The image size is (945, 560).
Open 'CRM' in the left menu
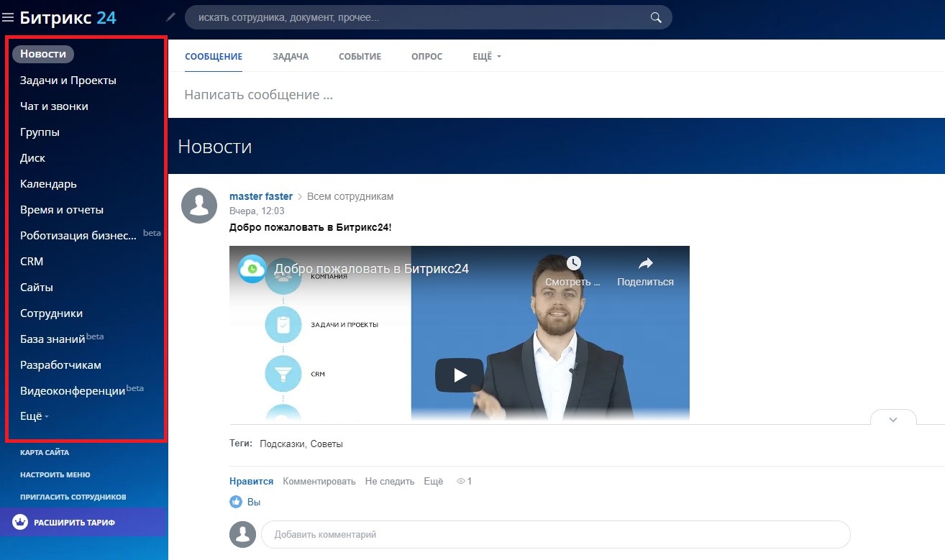[x=32, y=262]
